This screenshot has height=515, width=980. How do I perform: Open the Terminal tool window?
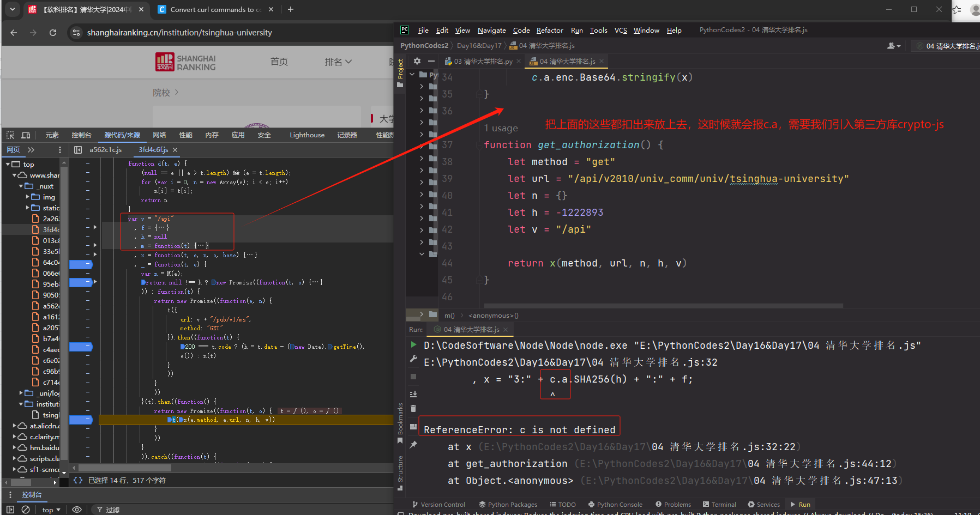click(719, 505)
